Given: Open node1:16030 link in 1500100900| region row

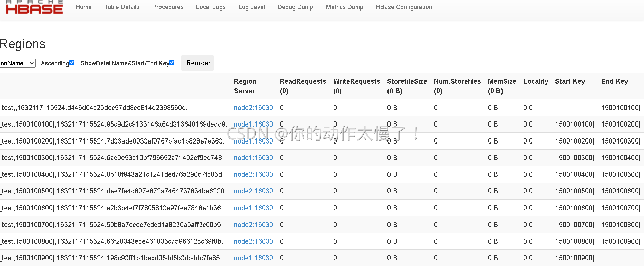Looking at the screenshot, I should (253, 258).
